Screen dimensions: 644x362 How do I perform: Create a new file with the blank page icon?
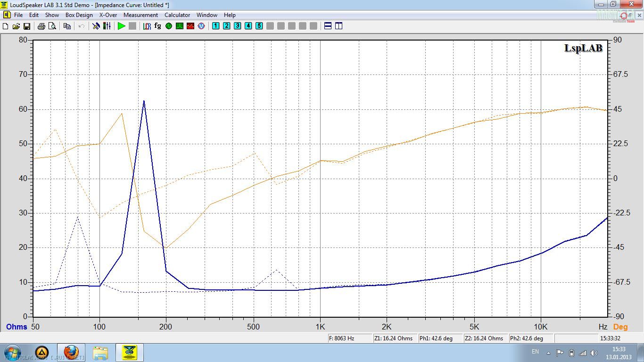6,26
